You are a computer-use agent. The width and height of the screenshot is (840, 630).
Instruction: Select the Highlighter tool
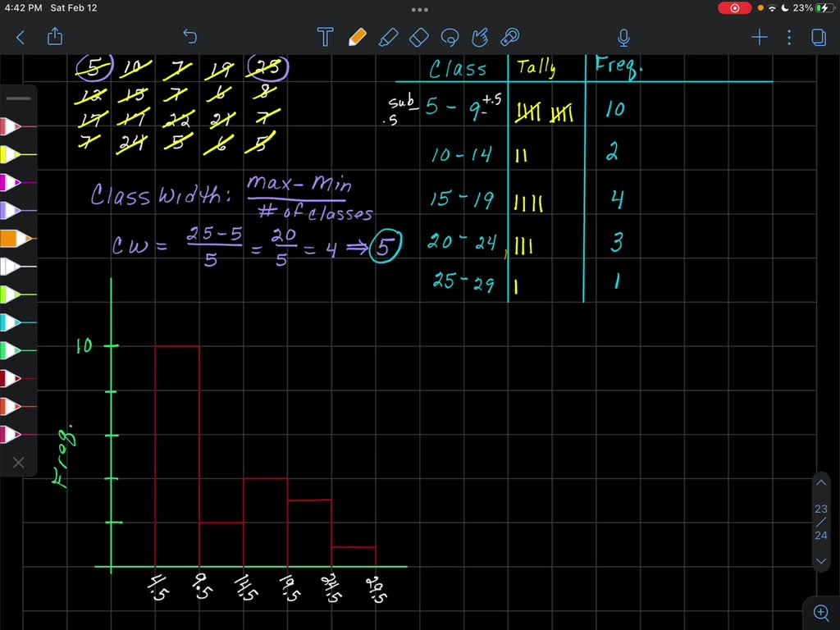[x=388, y=37]
